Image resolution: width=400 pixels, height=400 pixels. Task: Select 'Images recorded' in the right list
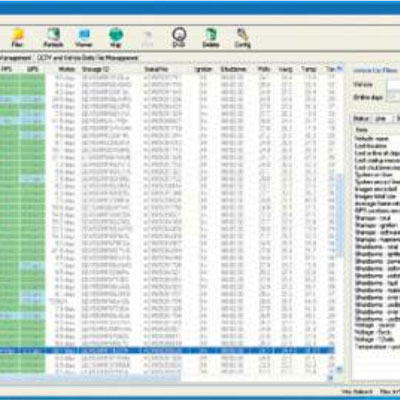tap(376, 189)
